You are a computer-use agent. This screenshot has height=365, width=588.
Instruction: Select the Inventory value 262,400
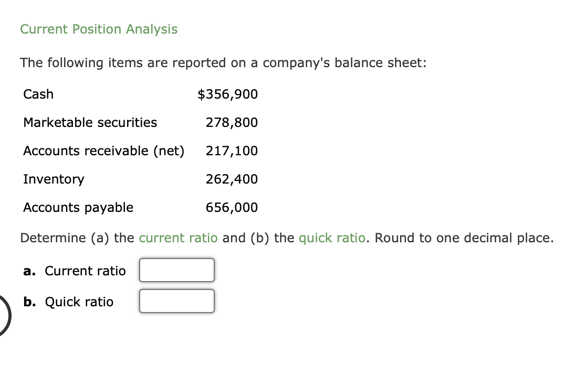point(231,179)
